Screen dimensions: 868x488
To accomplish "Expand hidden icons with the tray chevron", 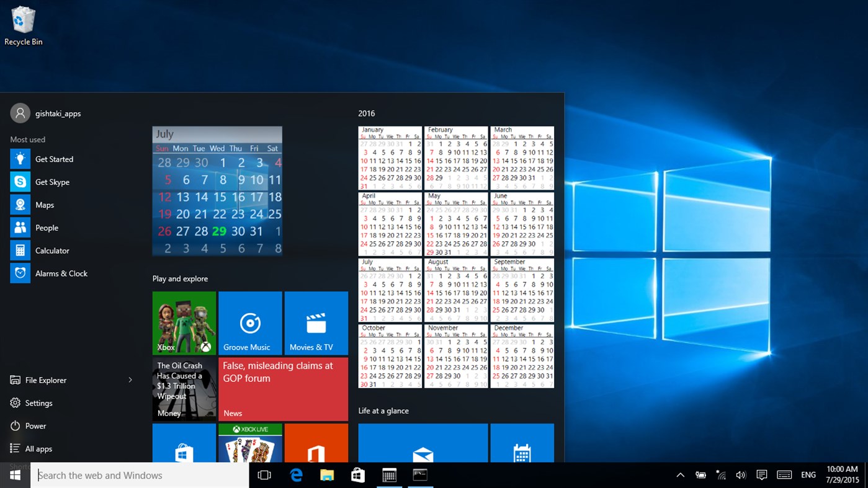I will pos(680,474).
